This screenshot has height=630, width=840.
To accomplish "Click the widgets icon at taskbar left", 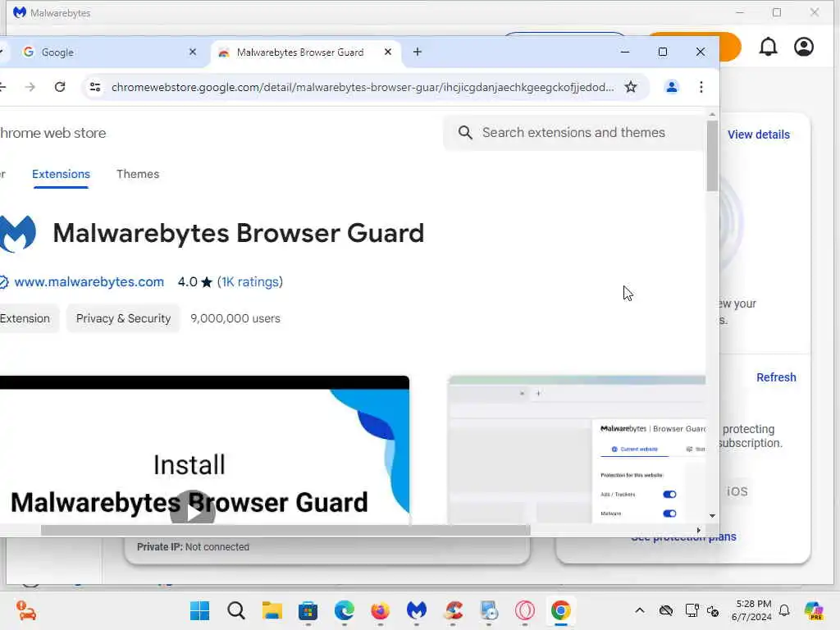I will (25, 610).
